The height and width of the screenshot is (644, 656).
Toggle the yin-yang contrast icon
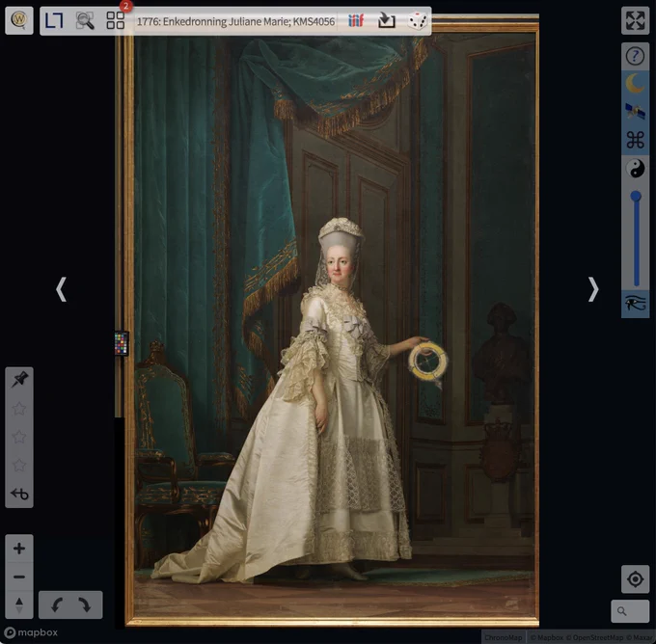pyautogui.click(x=635, y=169)
